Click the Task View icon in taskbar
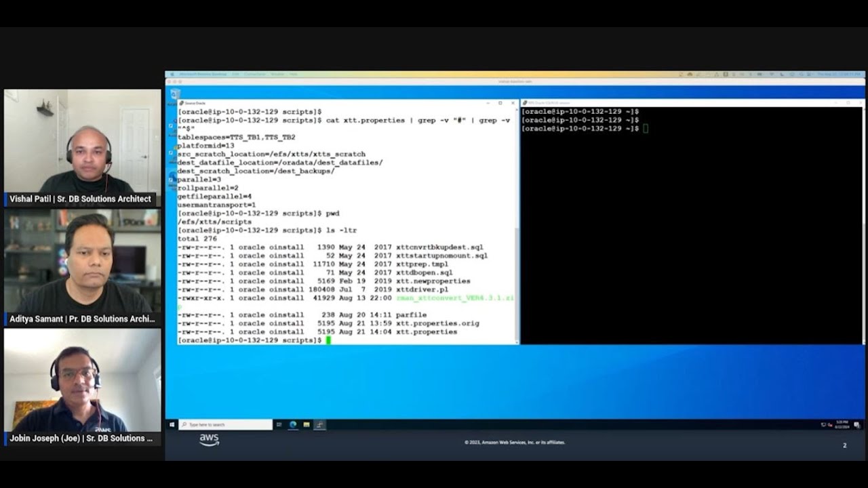This screenshot has width=868, height=488. pyautogui.click(x=279, y=425)
